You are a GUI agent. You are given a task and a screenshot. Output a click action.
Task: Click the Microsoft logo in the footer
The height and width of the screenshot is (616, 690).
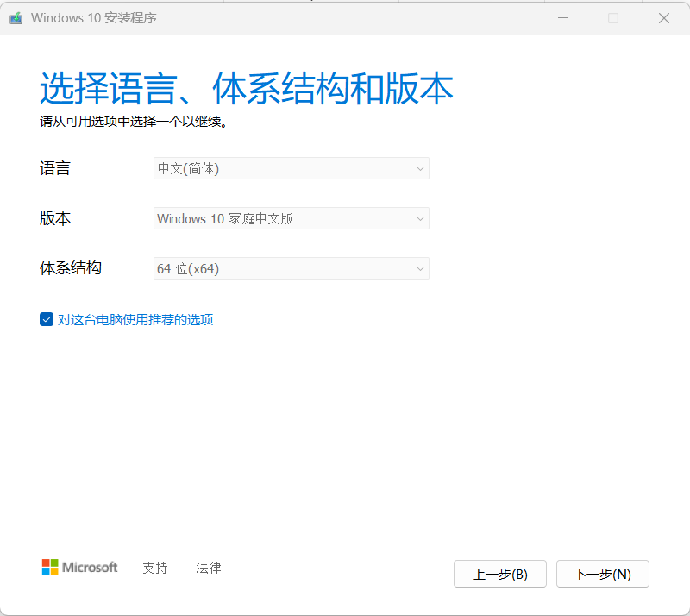tap(79, 567)
